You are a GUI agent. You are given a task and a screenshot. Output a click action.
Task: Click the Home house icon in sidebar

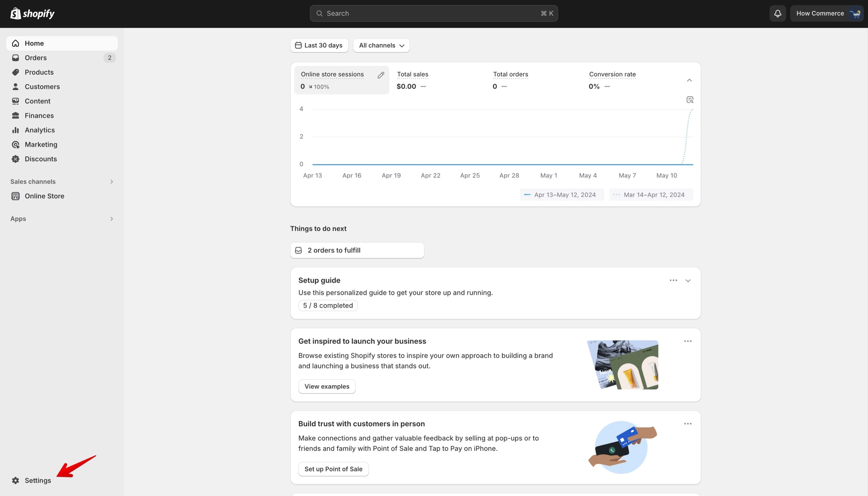click(x=15, y=43)
